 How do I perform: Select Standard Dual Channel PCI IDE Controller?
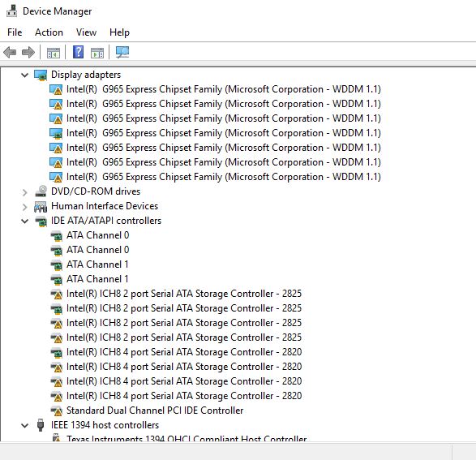coord(155,411)
